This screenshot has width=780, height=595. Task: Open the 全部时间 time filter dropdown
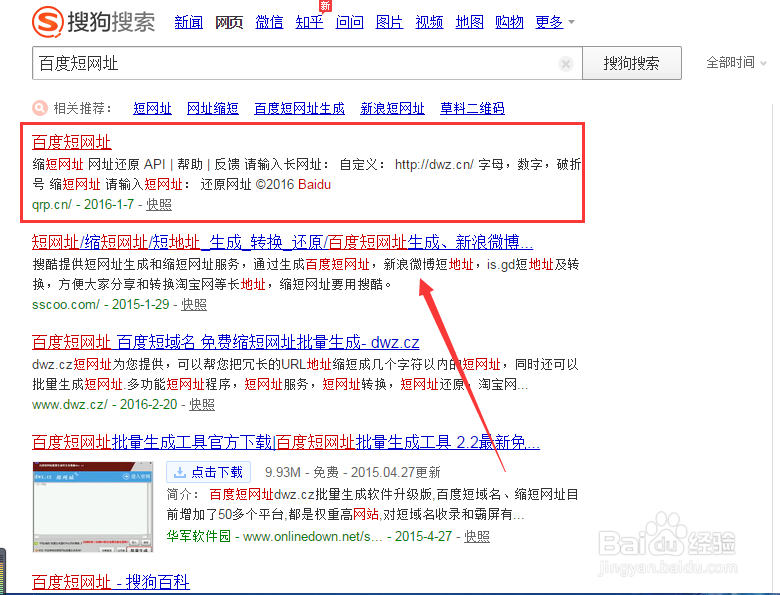736,63
